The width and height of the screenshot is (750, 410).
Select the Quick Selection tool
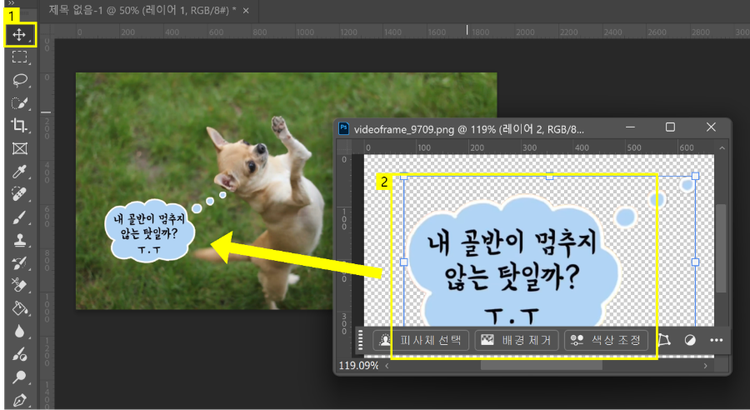click(19, 103)
